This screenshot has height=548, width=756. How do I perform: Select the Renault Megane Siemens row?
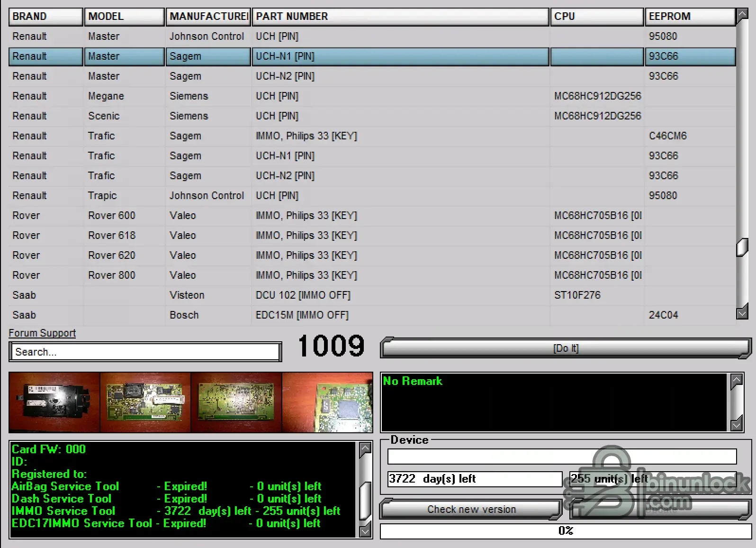372,96
